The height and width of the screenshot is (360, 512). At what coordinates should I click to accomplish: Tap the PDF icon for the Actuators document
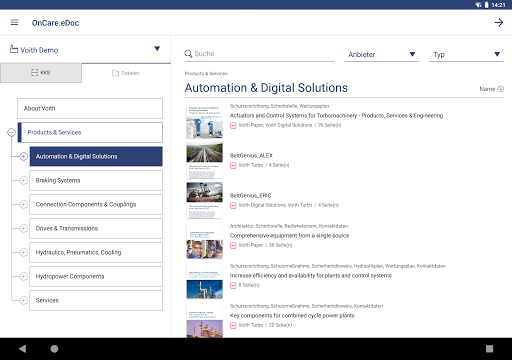point(233,125)
